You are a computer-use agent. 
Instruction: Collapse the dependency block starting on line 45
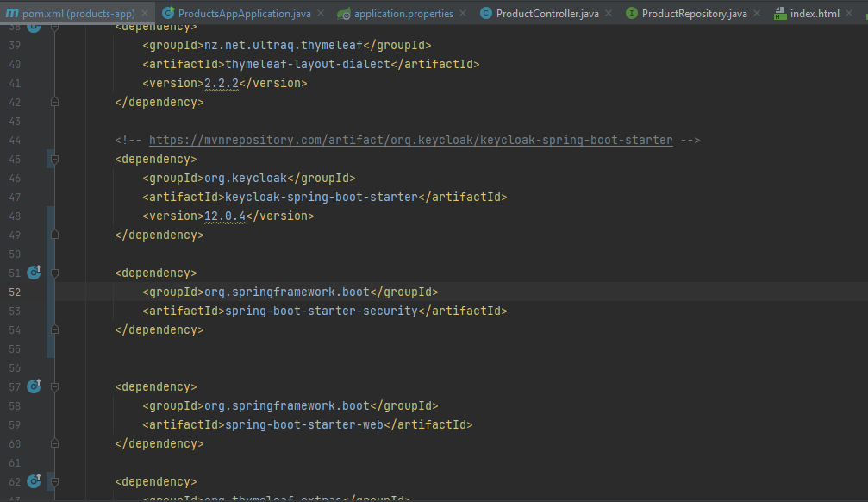55,160
